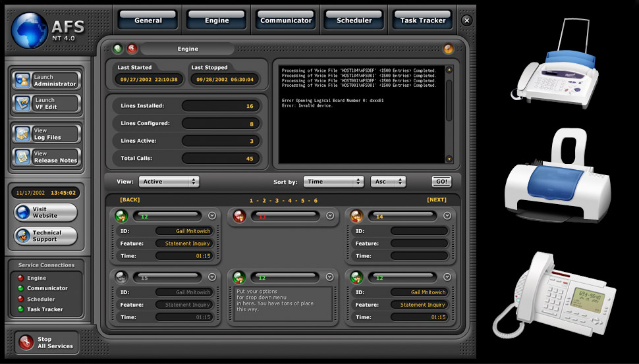Screen dimensions: 639x364
Task: Open View Release Notes
Action: pos(47,157)
